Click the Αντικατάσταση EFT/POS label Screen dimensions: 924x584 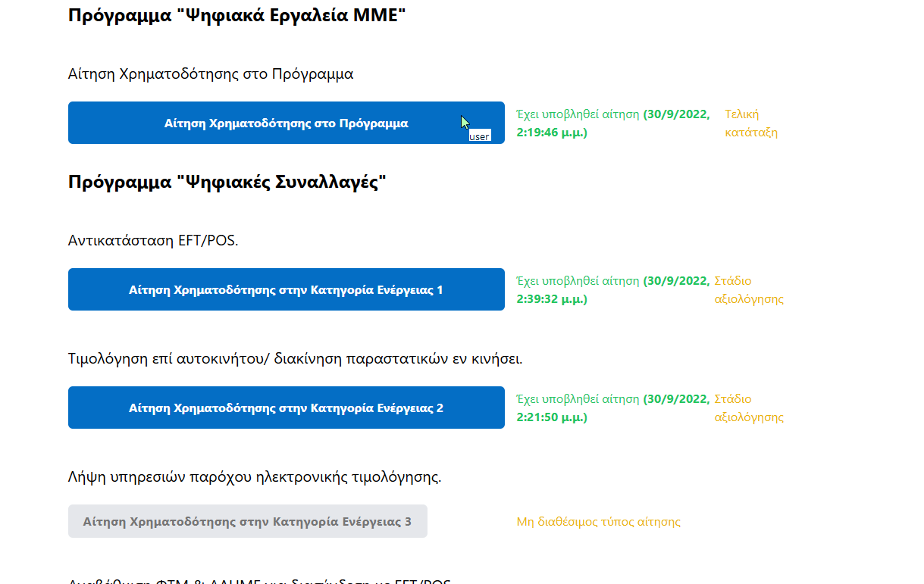click(x=153, y=241)
